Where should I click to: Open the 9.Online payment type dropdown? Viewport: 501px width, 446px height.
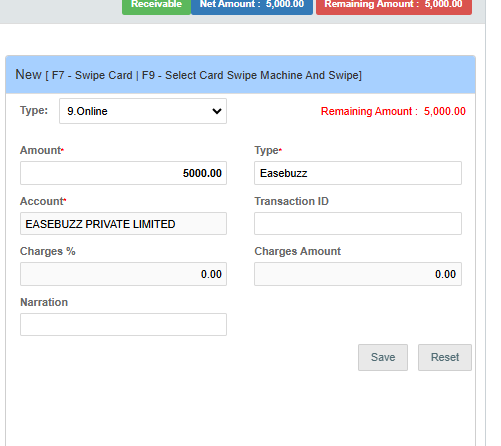point(143,111)
